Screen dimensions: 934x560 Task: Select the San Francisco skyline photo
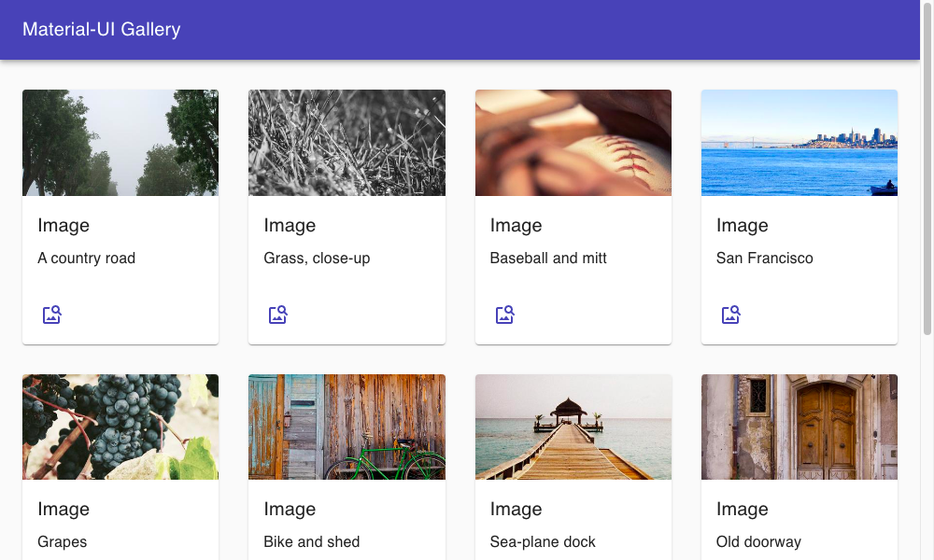tap(800, 143)
